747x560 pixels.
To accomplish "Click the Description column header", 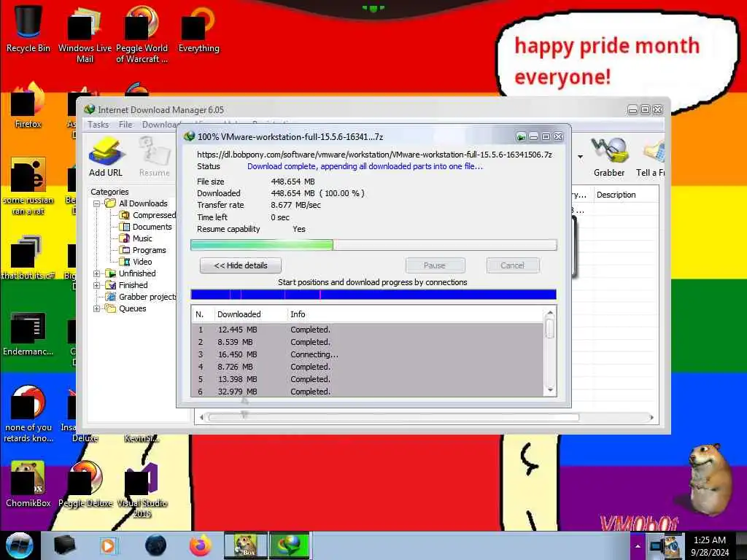I will (x=626, y=195).
